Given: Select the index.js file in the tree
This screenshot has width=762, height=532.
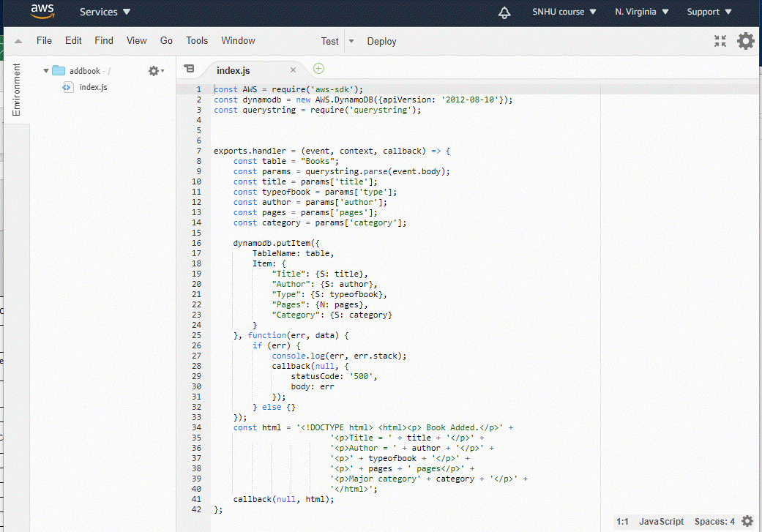Looking at the screenshot, I should pyautogui.click(x=93, y=87).
